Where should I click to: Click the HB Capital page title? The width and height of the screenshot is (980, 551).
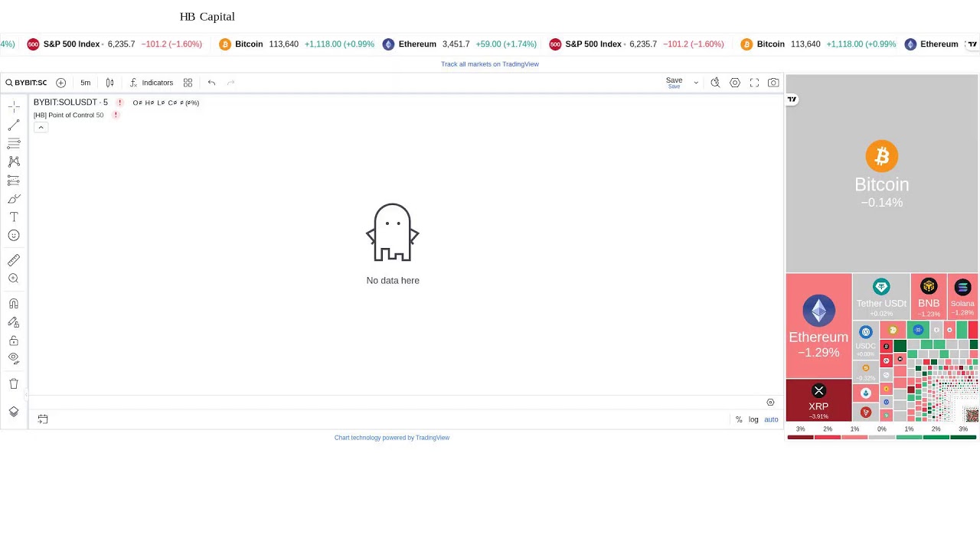click(207, 17)
